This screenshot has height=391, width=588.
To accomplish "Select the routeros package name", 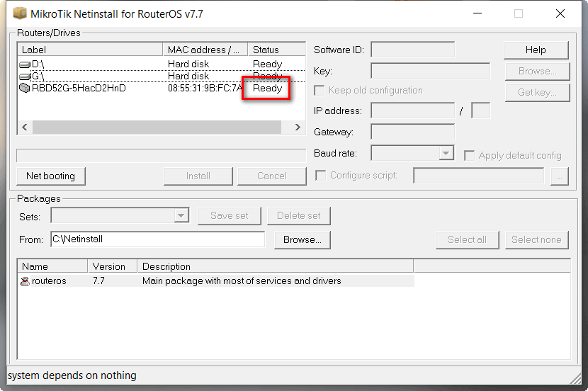I will coord(49,281).
